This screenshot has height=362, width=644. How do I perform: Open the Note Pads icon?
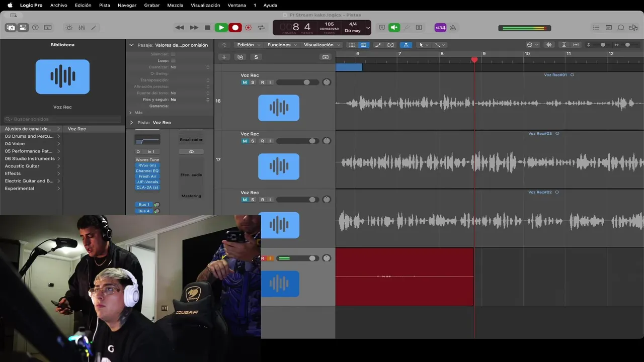[608, 28]
